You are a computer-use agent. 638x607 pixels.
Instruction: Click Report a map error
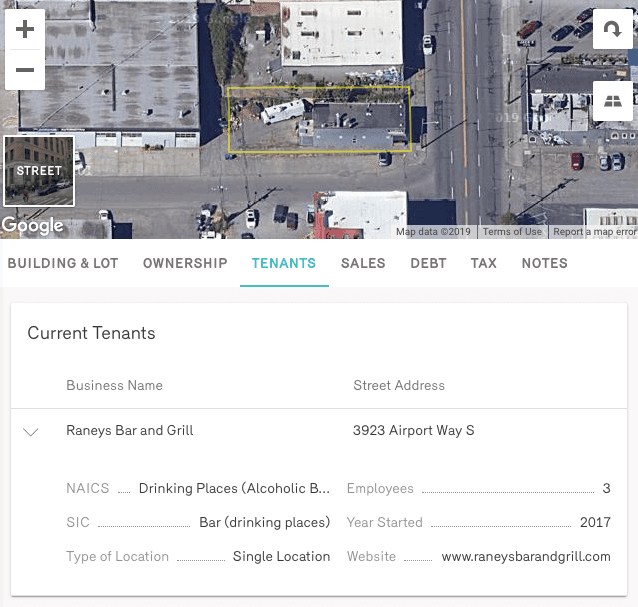(594, 232)
